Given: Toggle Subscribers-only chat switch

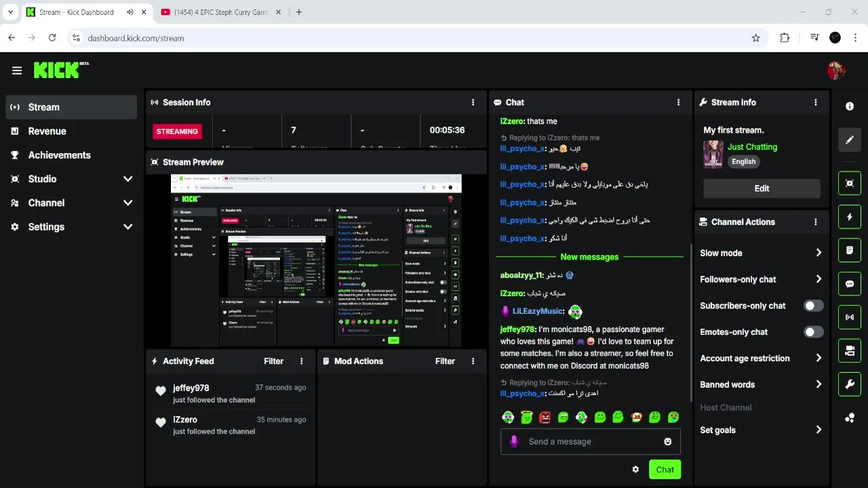Looking at the screenshot, I should click(x=813, y=306).
